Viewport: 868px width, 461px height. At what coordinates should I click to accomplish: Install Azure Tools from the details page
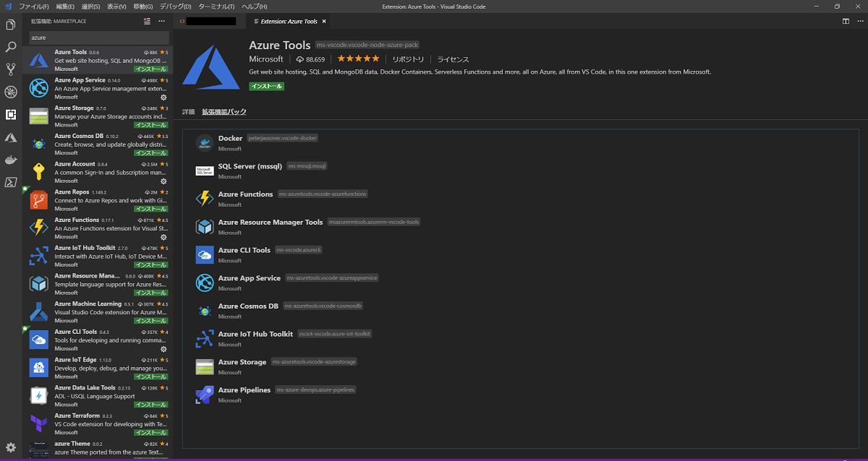267,86
